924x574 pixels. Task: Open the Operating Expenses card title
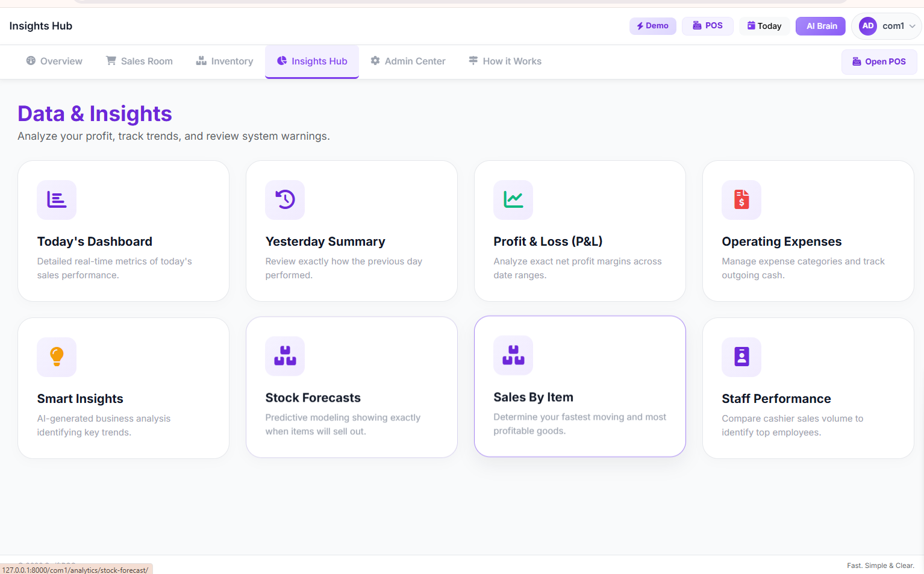coord(782,242)
